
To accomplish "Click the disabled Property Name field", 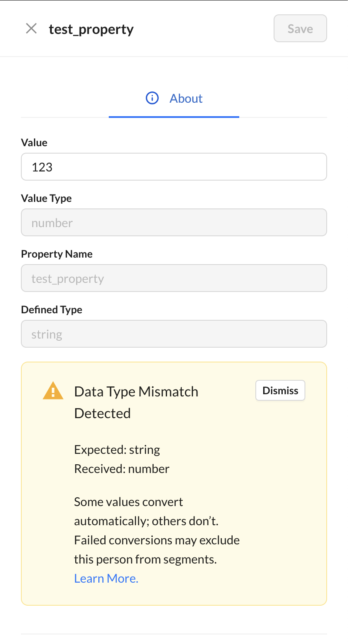I will 174,278.
